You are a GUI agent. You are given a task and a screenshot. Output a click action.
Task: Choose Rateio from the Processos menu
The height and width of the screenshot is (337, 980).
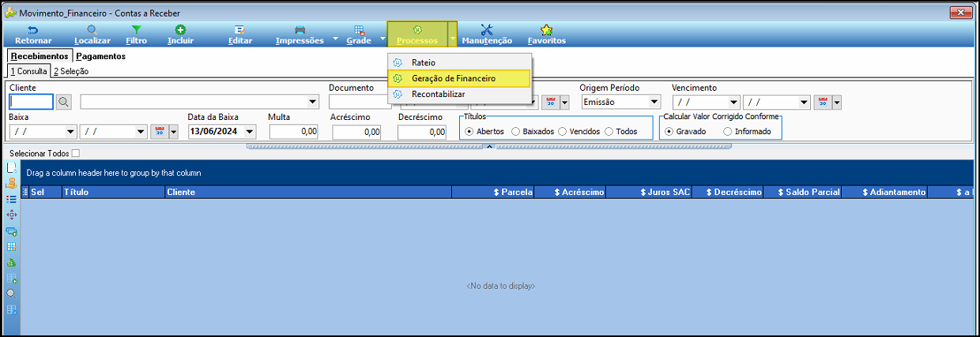point(459,62)
